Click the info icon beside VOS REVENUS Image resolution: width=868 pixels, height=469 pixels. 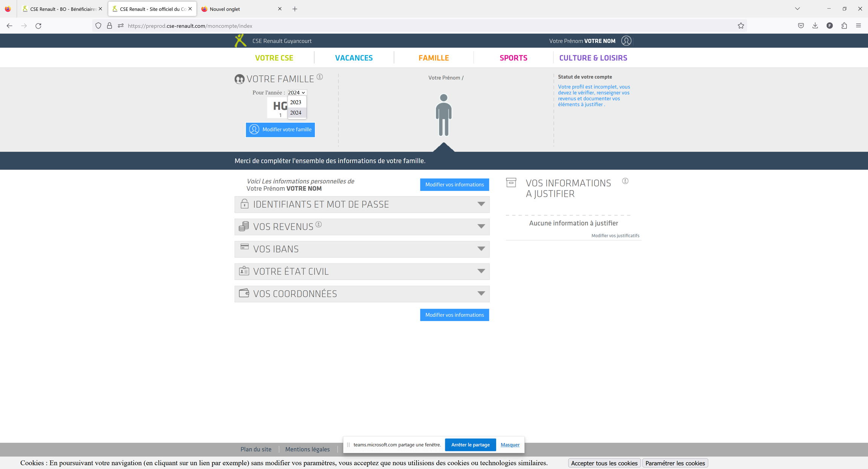coord(319,224)
